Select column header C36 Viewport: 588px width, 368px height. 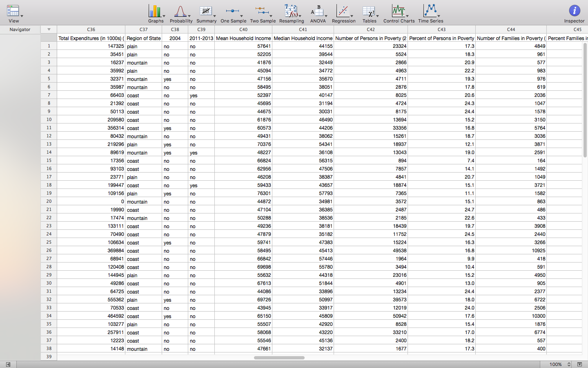point(91,29)
